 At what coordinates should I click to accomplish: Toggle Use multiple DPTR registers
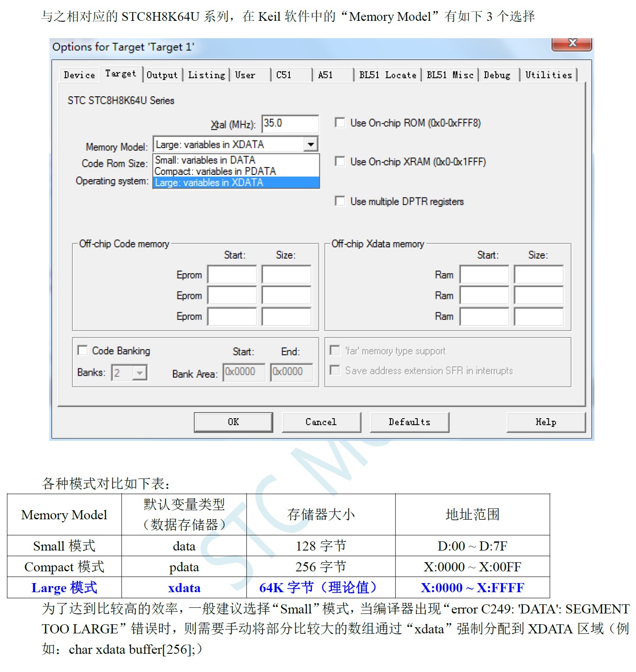pyautogui.click(x=340, y=201)
